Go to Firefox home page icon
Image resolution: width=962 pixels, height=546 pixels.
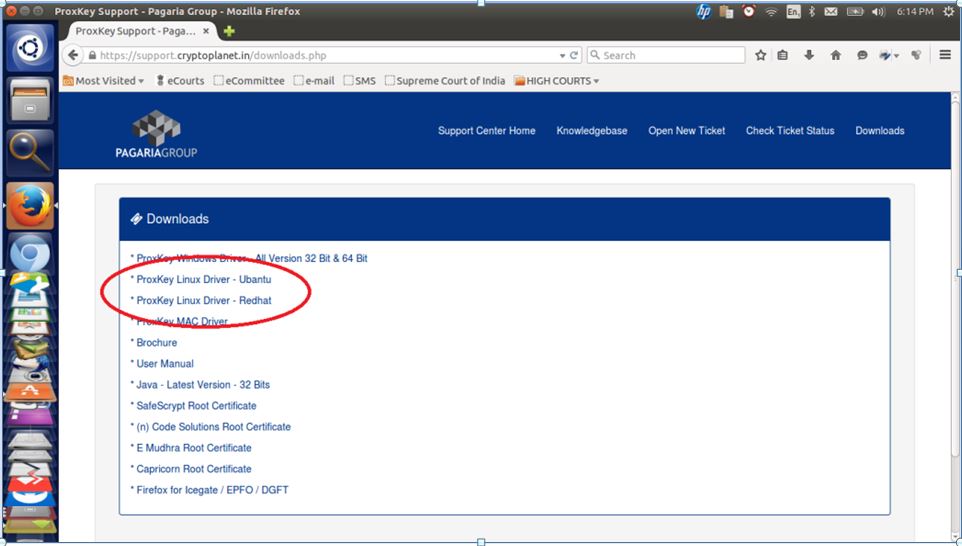(836, 55)
